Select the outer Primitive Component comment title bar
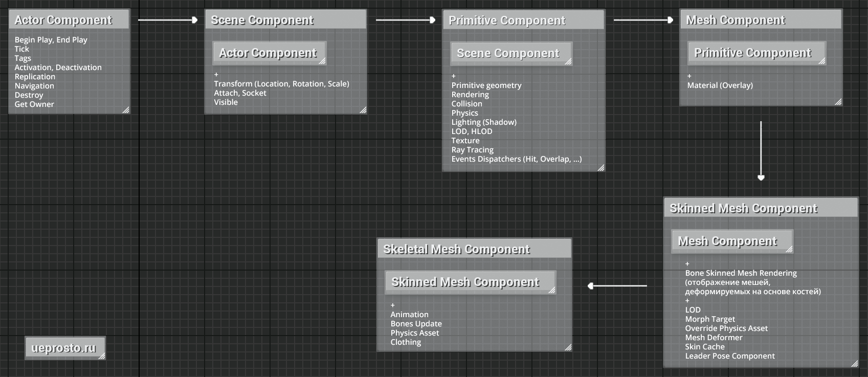Viewport: 868px width, 377px height. tap(523, 20)
